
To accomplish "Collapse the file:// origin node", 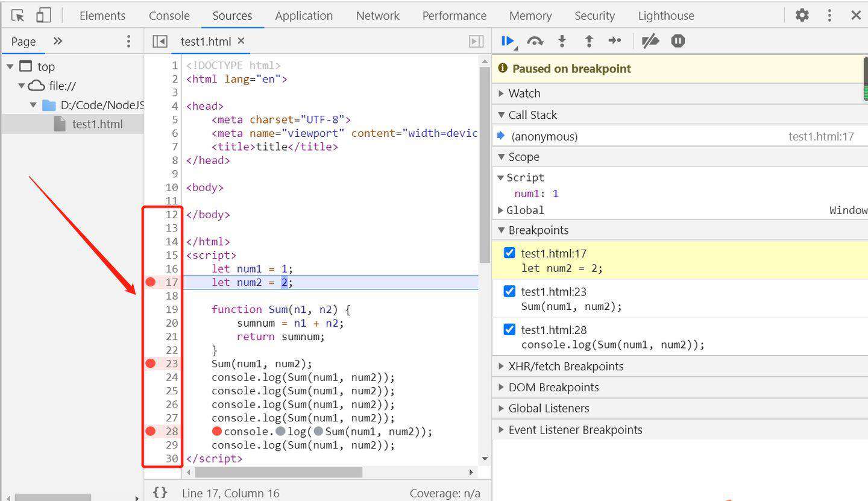I will [22, 86].
